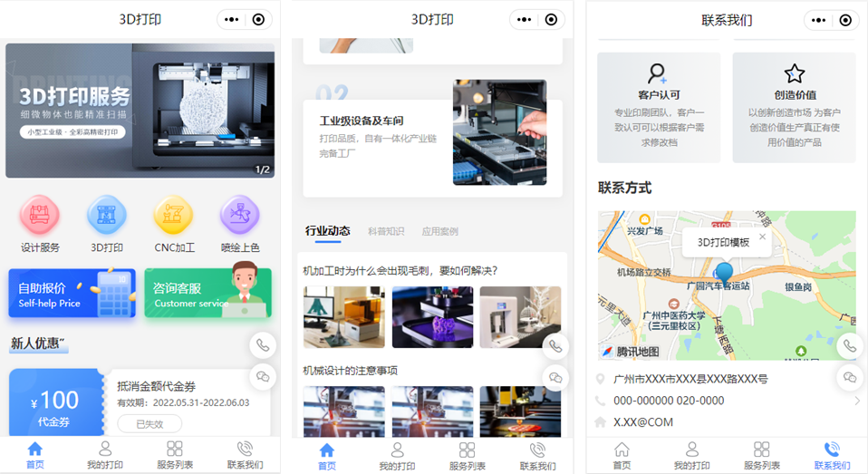This screenshot has width=868, height=474.
Task: Open 我的打印 in the first screen's bottom bar
Action: (104, 455)
